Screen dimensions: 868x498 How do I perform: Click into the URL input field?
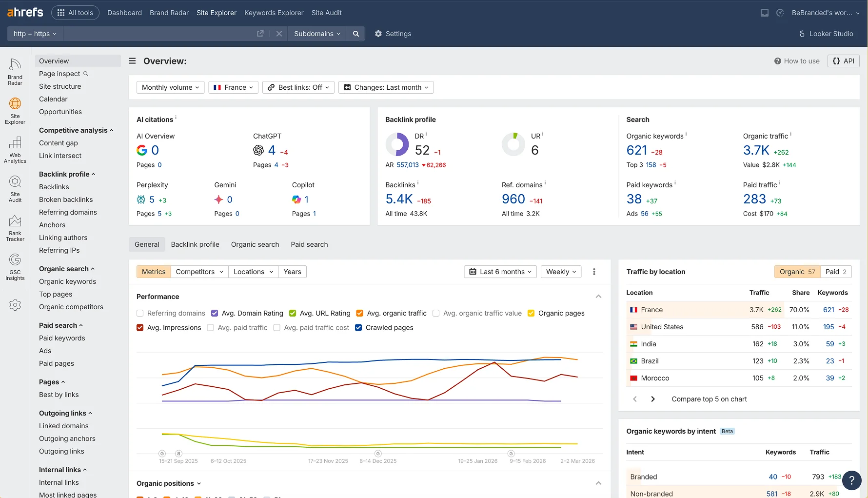(158, 34)
